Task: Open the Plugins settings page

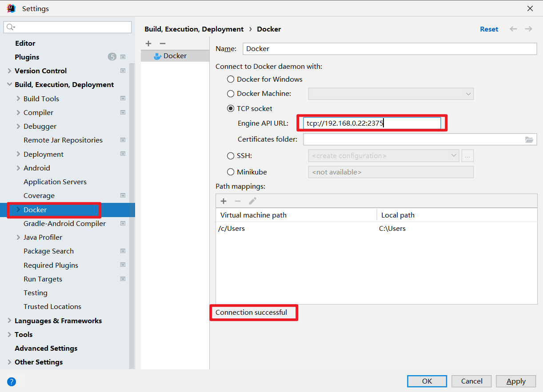Action: [27, 57]
